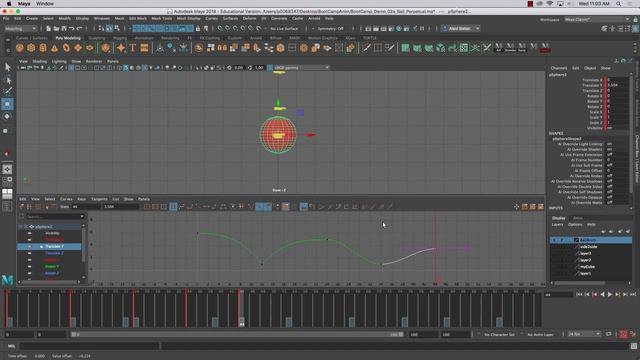Click the four pane layout icon
This screenshot has height=360, width=640.
pos(7,180)
